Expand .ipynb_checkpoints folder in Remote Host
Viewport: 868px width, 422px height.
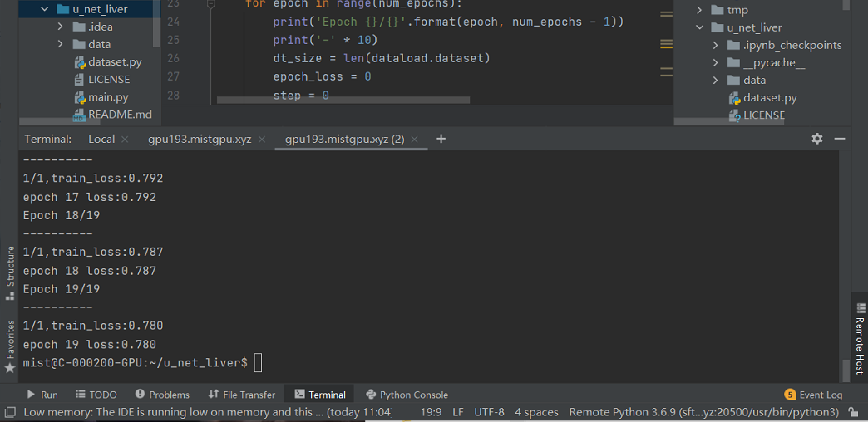click(715, 46)
